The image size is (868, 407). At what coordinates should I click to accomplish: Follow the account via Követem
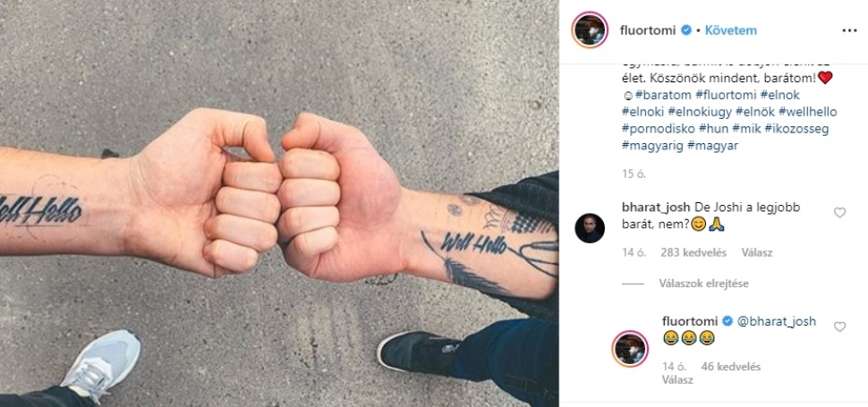[731, 30]
